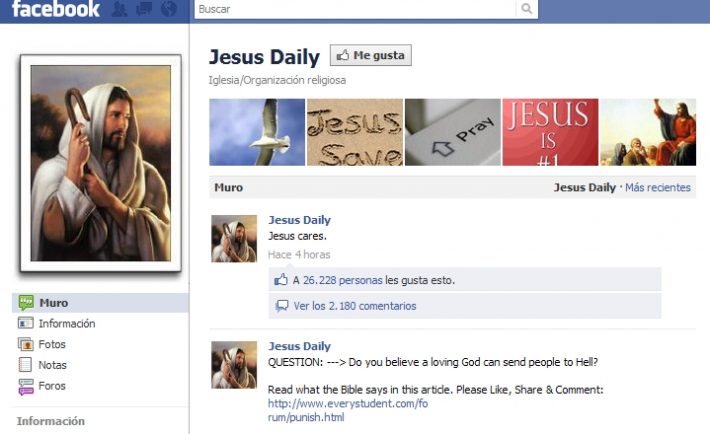
Task: Click thumbs-up icon beside 26.228 personas
Action: tap(281, 280)
